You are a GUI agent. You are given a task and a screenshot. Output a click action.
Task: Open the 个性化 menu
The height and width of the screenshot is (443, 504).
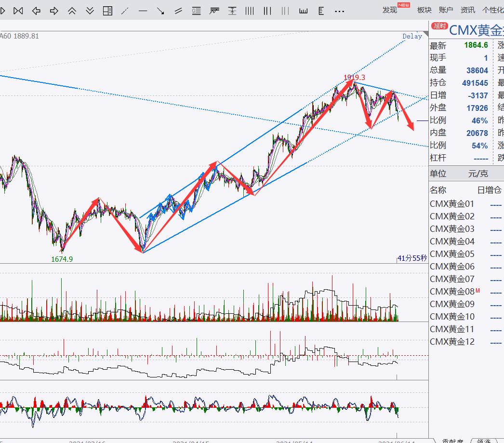point(493,10)
